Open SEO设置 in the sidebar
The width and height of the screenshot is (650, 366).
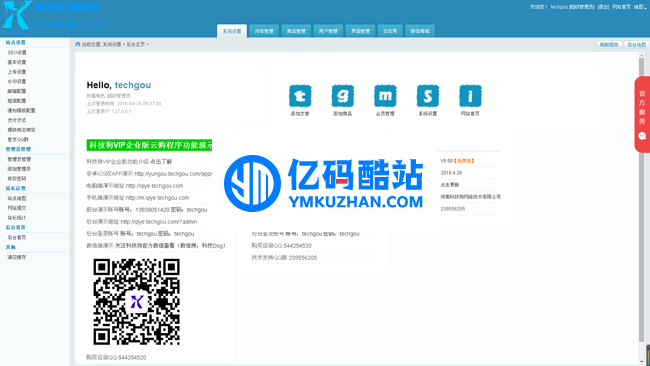(17, 53)
